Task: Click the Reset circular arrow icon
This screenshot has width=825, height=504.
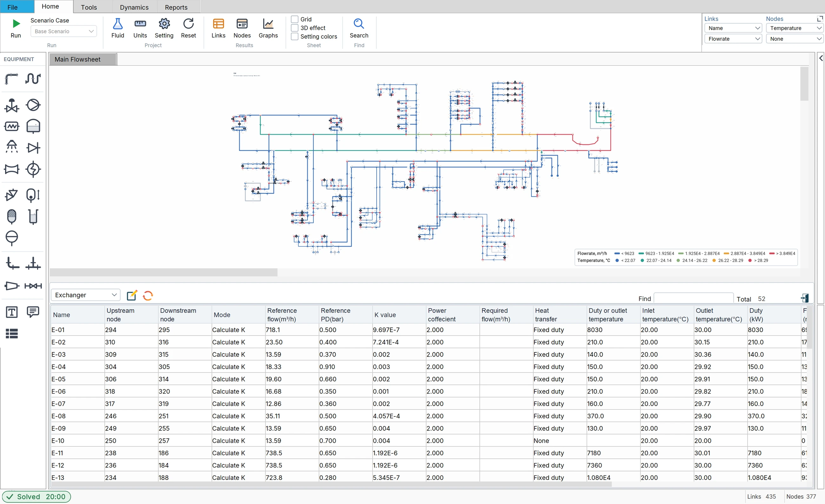Action: (x=188, y=24)
